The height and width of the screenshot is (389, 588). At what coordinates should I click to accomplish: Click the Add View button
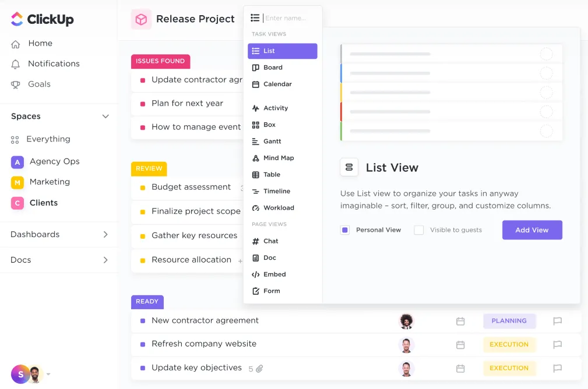[x=532, y=230]
